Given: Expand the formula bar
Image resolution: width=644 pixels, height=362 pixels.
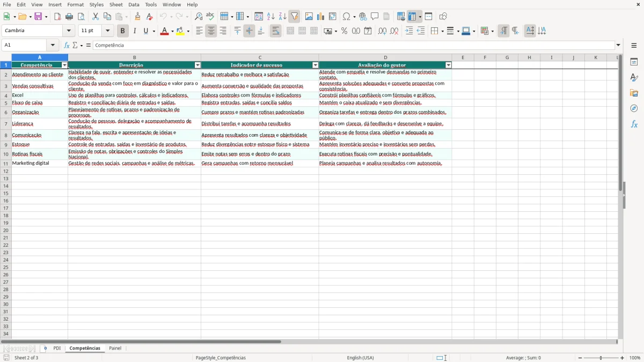Looking at the screenshot, I should click(x=618, y=45).
